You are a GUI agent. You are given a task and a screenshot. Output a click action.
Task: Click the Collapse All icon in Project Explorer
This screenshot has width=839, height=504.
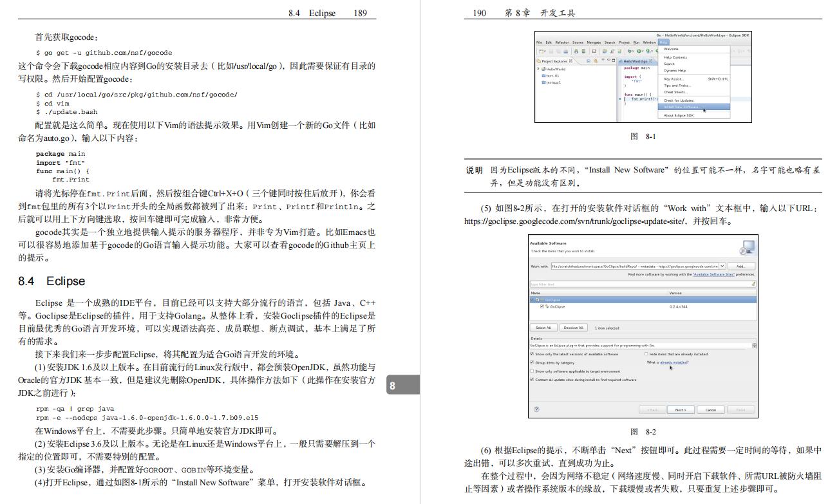(x=589, y=61)
